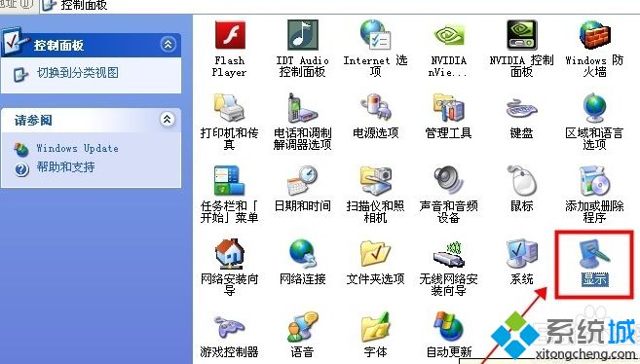Image resolution: width=640 pixels, height=364 pixels.
Task: Open 游戏控制器 icon
Action: pyautogui.click(x=229, y=327)
